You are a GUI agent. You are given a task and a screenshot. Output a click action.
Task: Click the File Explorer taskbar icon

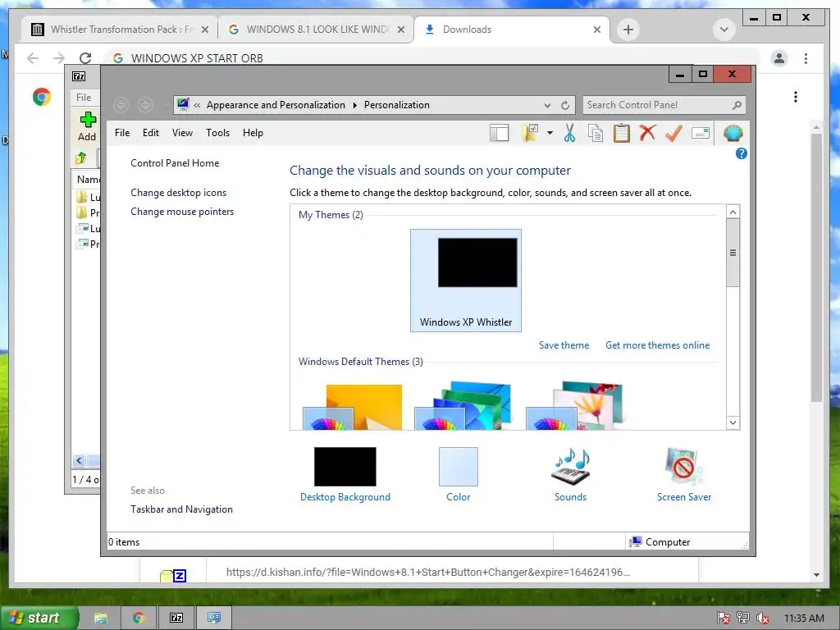[x=100, y=618]
